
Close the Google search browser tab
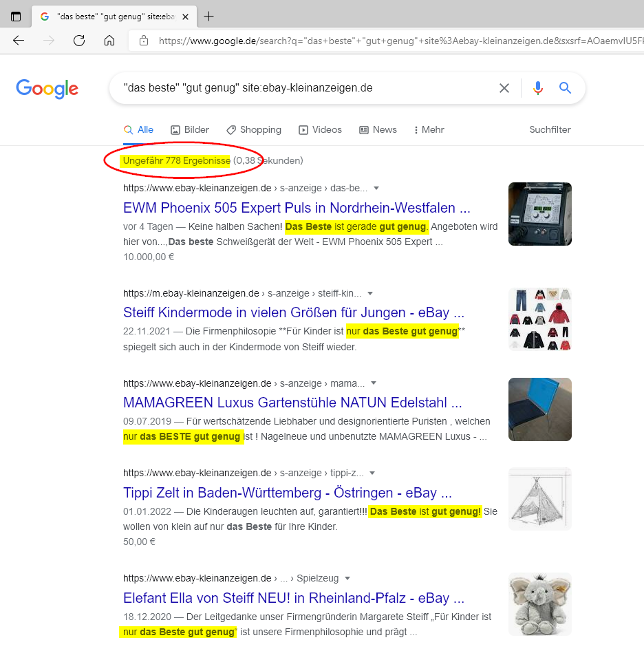[x=186, y=17]
